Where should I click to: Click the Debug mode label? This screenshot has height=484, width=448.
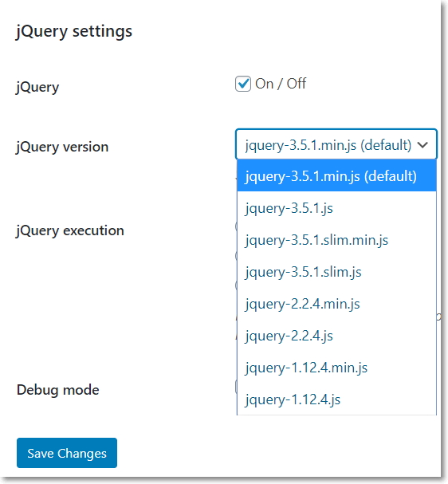tap(58, 390)
